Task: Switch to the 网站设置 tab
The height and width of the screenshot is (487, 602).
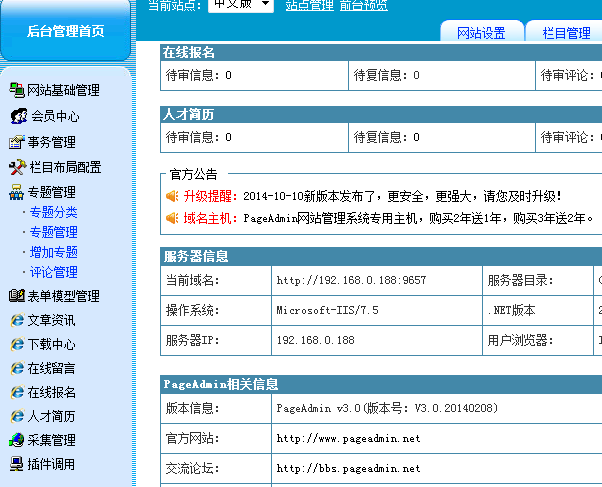Action: (481, 33)
